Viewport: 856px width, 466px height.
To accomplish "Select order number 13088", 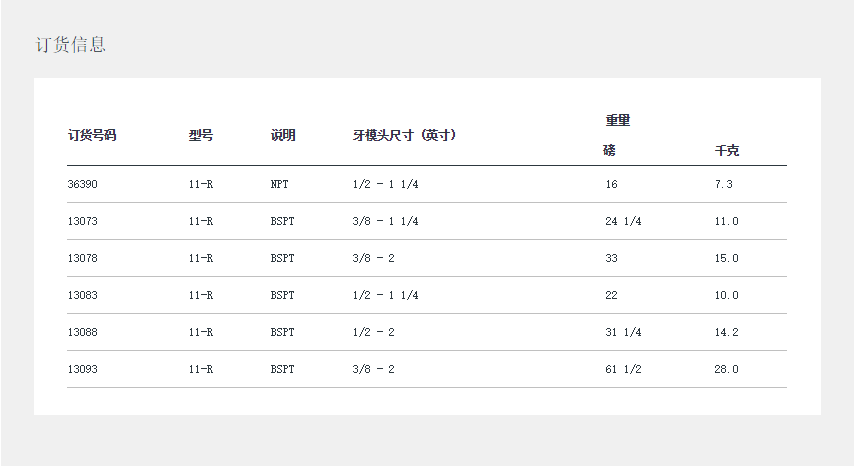I will (83, 332).
